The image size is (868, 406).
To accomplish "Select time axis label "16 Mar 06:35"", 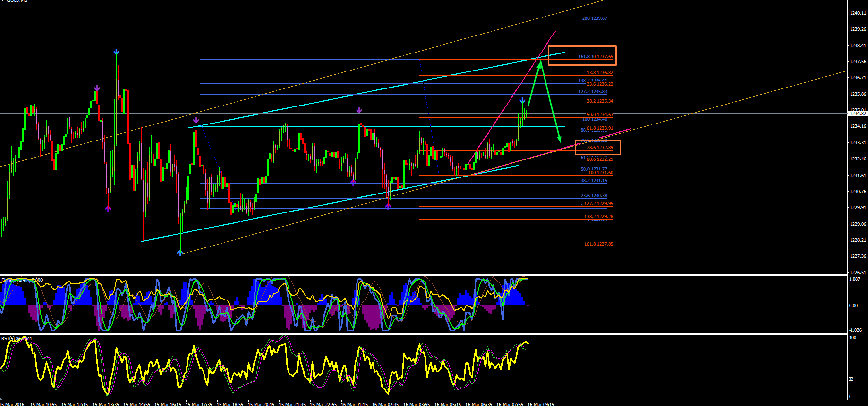I will (x=478, y=404).
